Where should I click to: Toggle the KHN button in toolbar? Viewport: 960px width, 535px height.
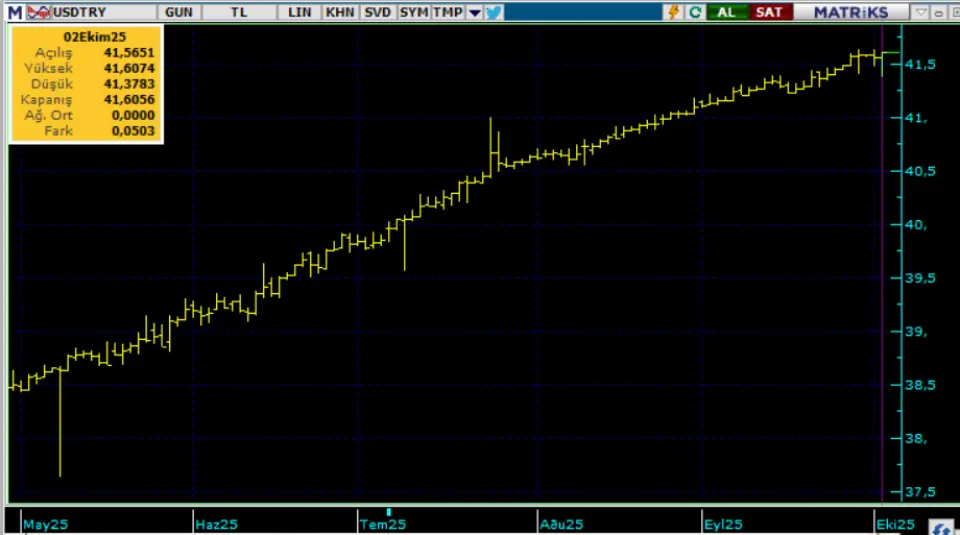(339, 12)
